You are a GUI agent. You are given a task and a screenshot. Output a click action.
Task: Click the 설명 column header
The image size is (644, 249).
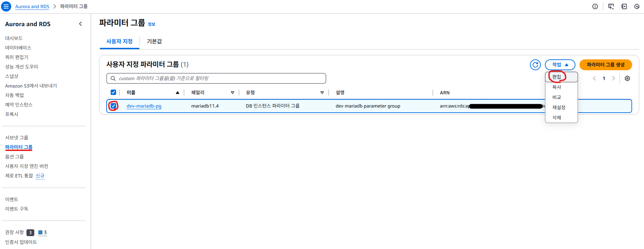[x=340, y=93]
